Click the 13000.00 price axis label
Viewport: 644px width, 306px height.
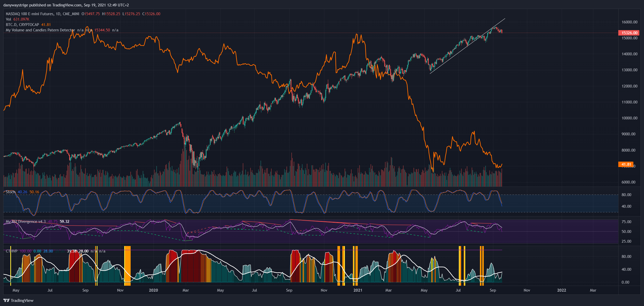point(629,70)
